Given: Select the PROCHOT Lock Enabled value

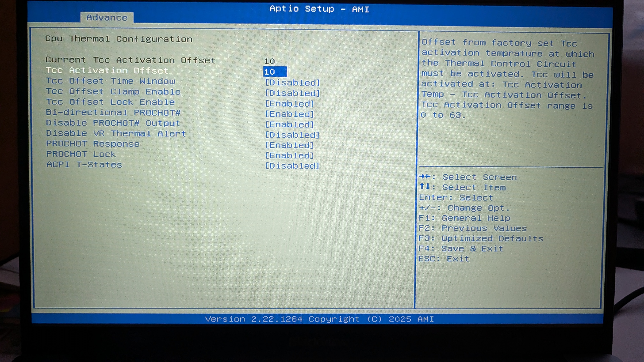Looking at the screenshot, I should tap(289, 155).
